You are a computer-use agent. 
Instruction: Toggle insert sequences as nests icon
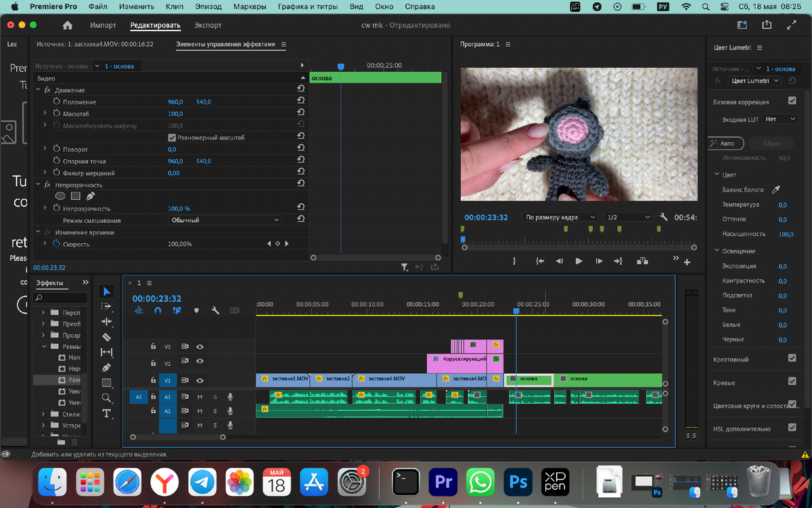tap(139, 310)
